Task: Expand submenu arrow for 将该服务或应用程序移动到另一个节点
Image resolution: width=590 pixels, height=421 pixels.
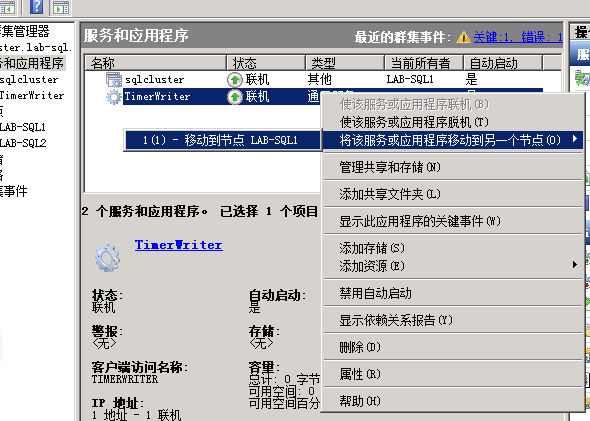Action: (575, 139)
